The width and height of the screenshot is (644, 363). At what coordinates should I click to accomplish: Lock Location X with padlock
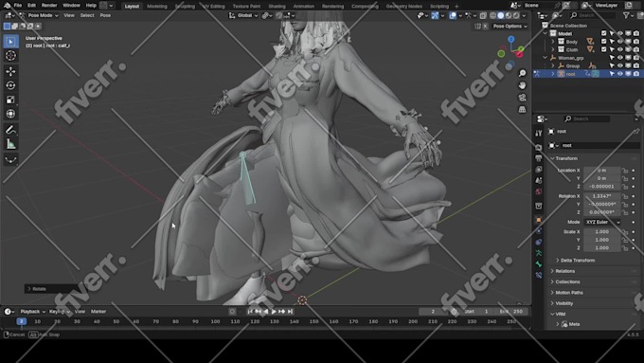tap(625, 171)
